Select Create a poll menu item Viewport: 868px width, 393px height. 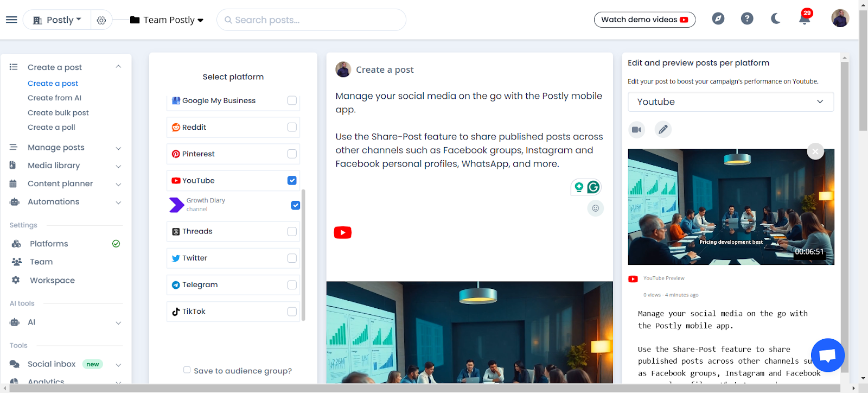52,127
